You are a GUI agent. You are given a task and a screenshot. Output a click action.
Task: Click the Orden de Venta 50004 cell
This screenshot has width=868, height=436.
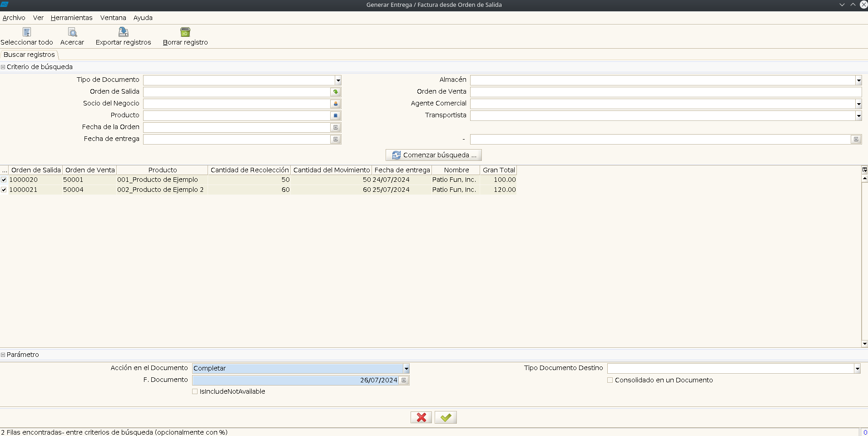coord(89,190)
